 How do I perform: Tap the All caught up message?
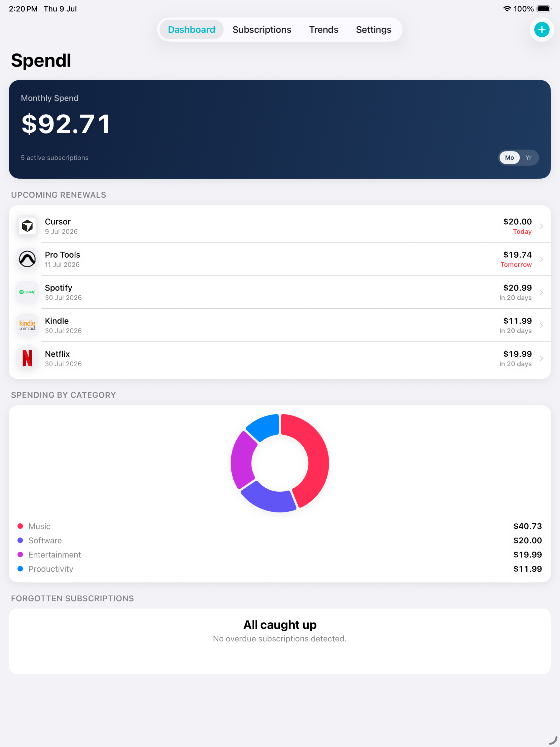[280, 625]
